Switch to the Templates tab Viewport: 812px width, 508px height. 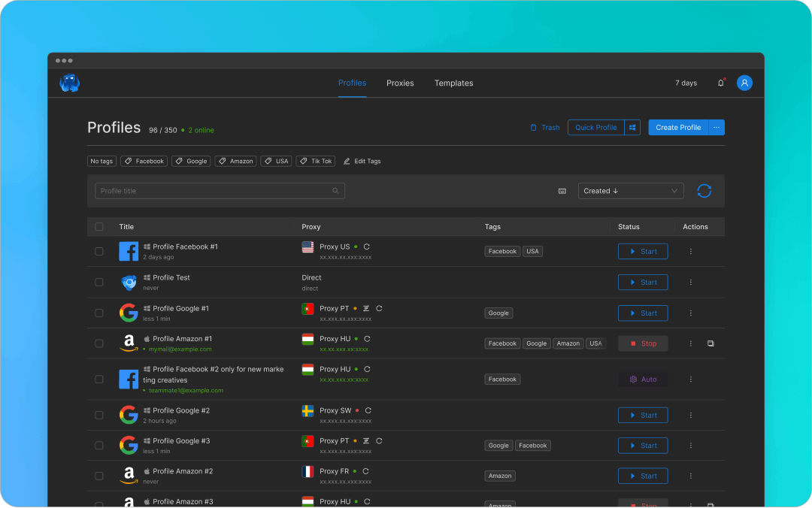(x=453, y=83)
